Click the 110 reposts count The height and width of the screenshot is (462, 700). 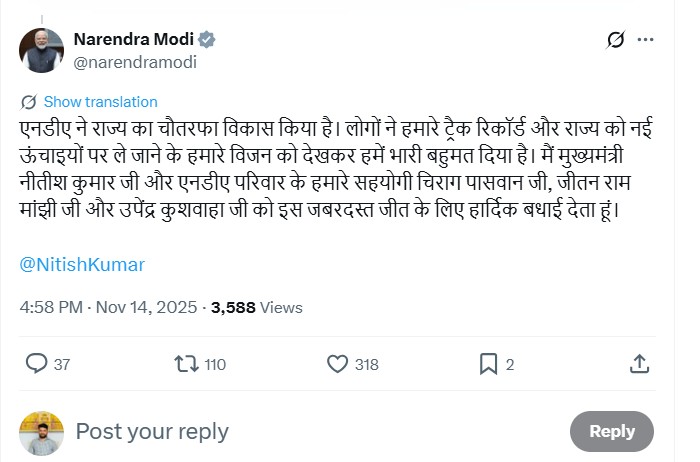(x=215, y=365)
